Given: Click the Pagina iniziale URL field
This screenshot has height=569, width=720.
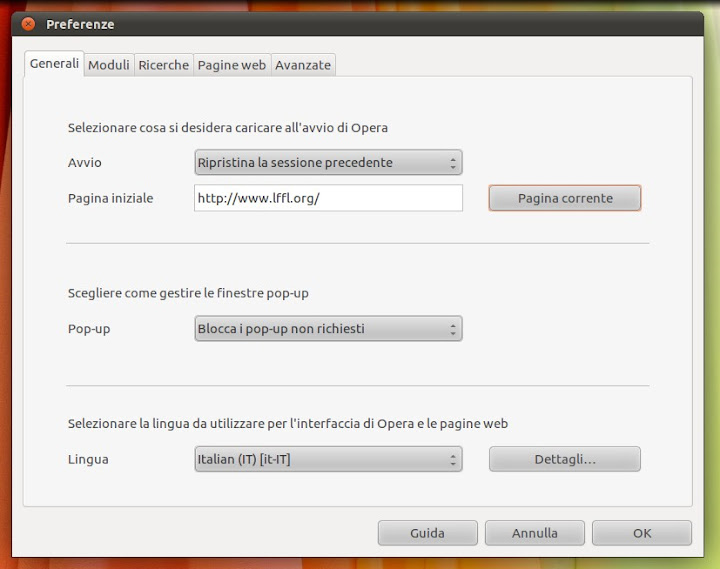Looking at the screenshot, I should tap(328, 198).
